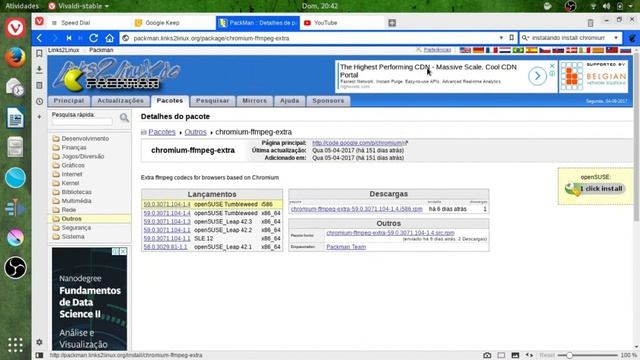Capture page with the camera icon

(487, 355)
